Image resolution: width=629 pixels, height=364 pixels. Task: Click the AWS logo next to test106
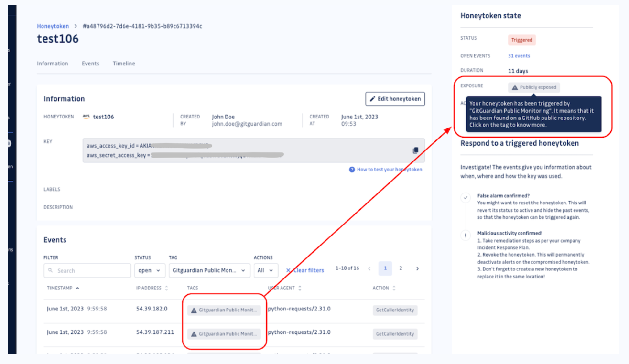click(x=86, y=116)
